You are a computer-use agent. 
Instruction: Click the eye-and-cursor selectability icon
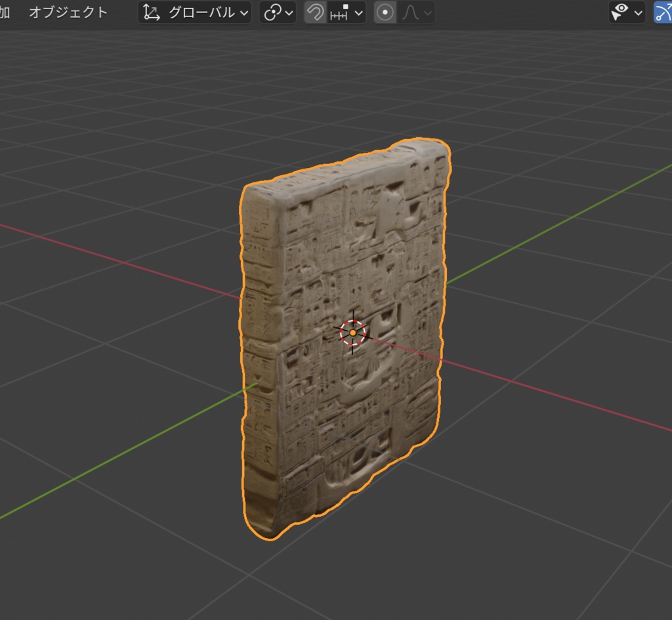click(619, 12)
